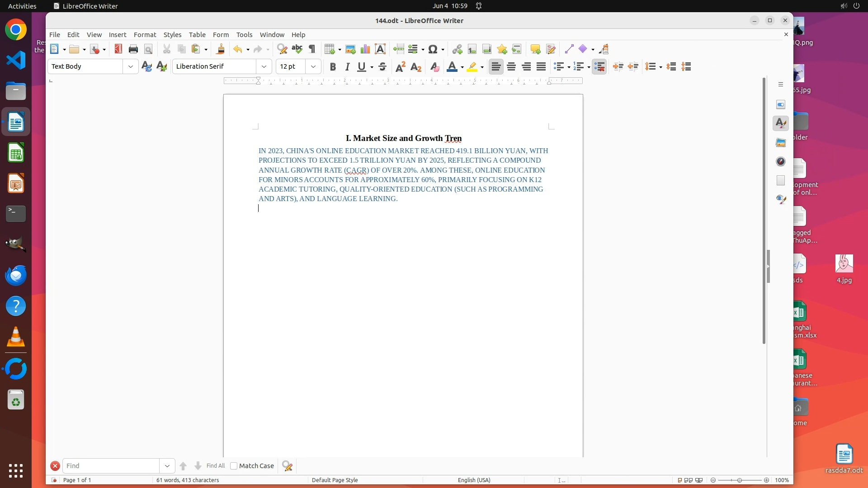
Task: Click English (USA) language in status bar
Action: click(474, 480)
